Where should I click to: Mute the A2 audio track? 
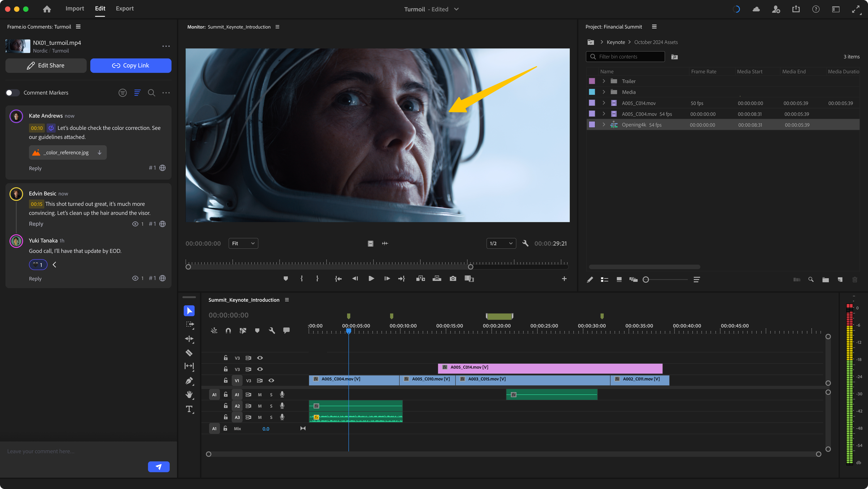pyautogui.click(x=260, y=406)
